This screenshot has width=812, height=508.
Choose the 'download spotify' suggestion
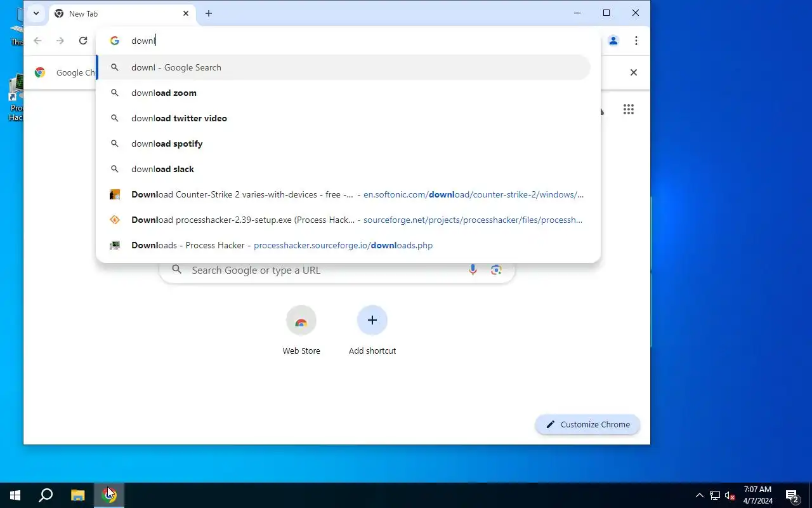343,144
